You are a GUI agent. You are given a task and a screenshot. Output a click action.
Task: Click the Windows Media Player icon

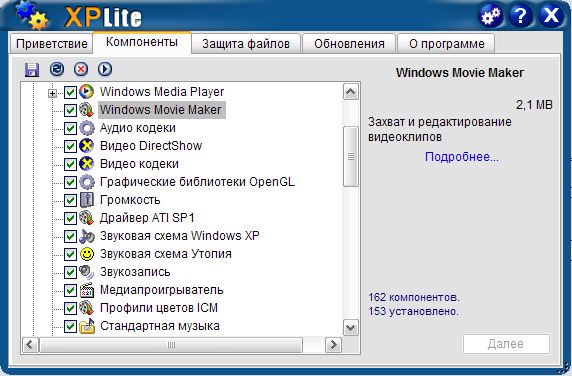(x=86, y=92)
